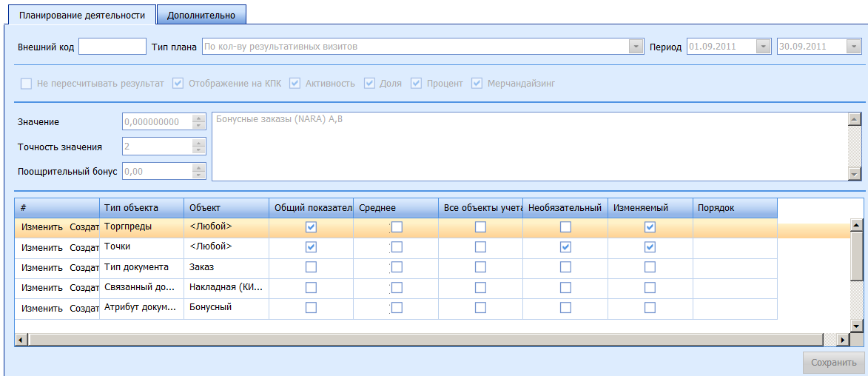Toggle Не пересчитывать результат checkbox
Image resolution: width=868 pixels, height=376 pixels.
[x=27, y=84]
